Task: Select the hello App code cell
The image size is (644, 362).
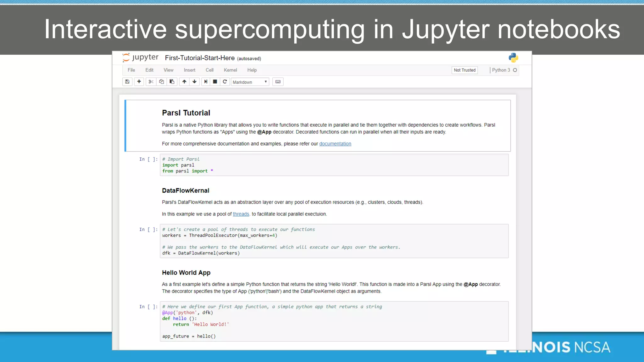Action: [x=334, y=321]
